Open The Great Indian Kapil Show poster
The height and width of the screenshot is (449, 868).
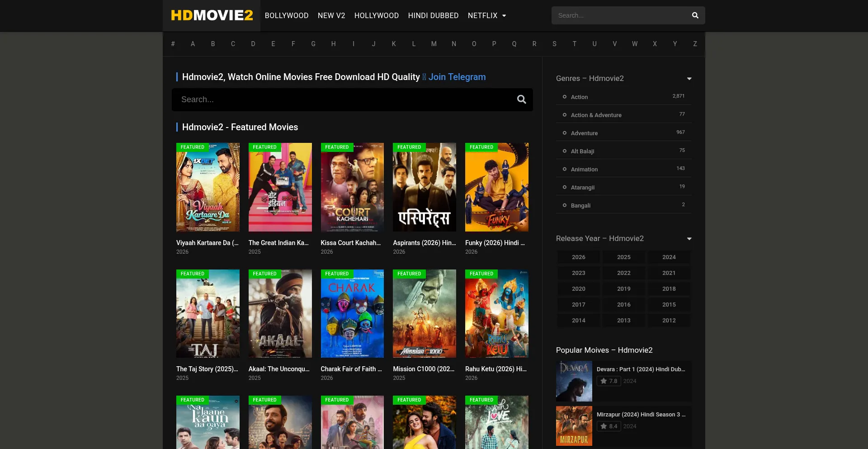(280, 187)
